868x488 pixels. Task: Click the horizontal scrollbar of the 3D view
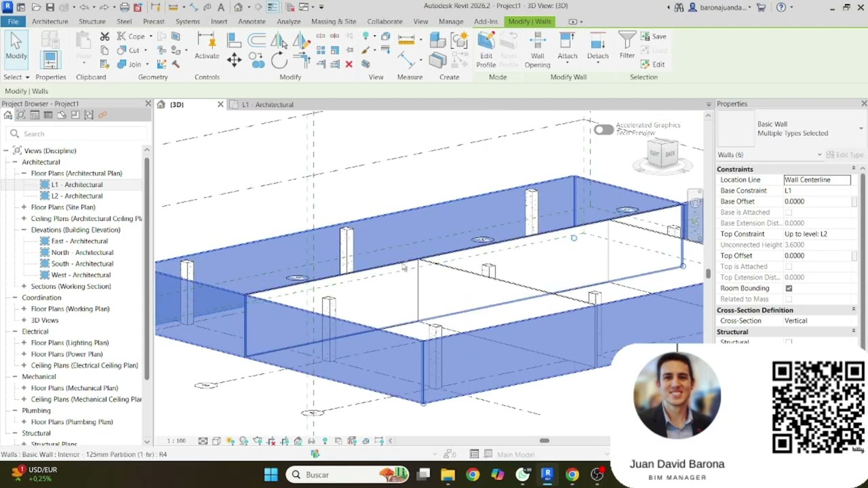pyautogui.click(x=545, y=441)
